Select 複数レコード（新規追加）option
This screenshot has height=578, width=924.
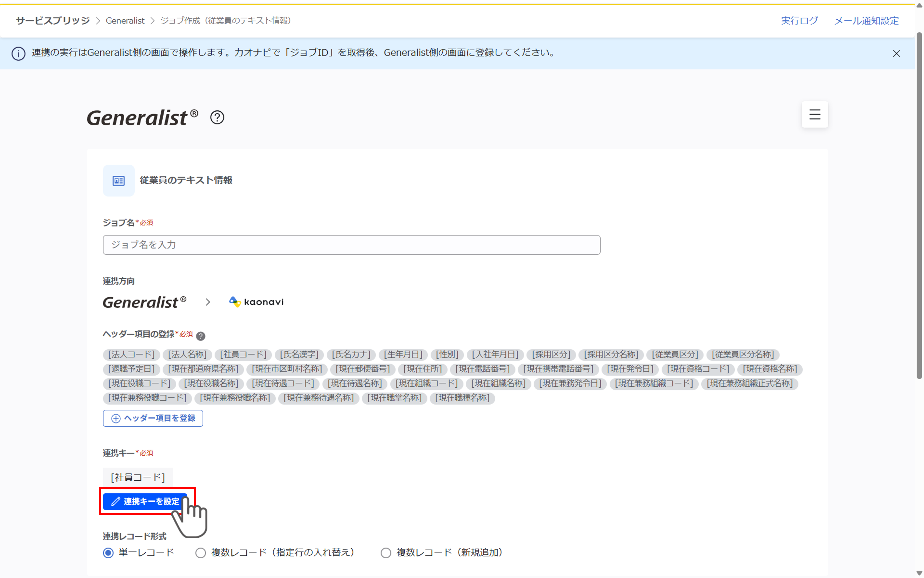[x=386, y=553]
